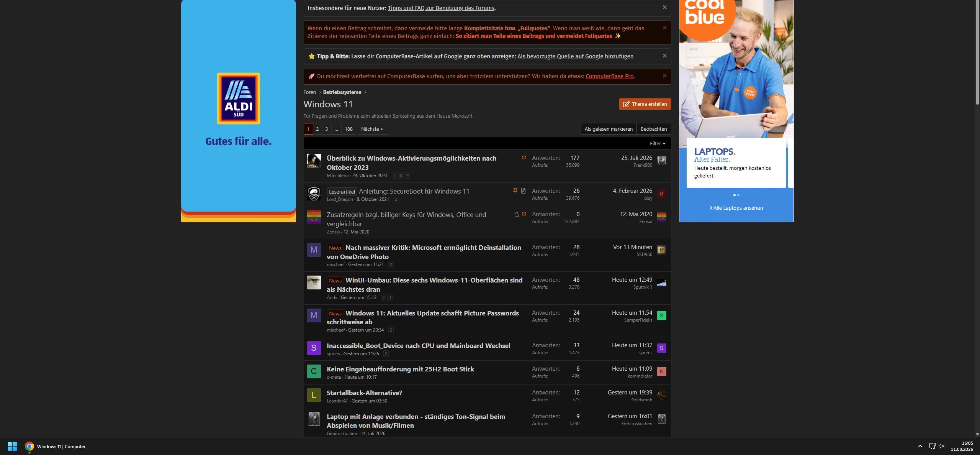Click the page's vertical scrollbar thumb

point(977,52)
